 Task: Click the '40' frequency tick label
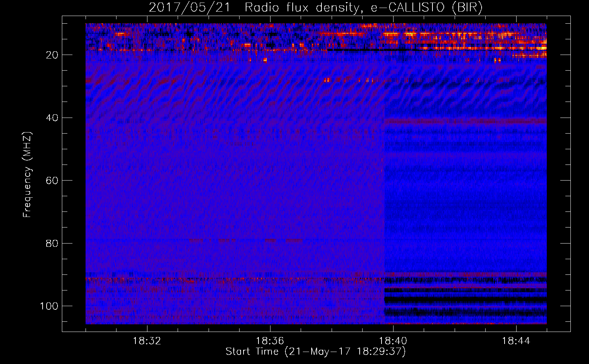[52, 118]
